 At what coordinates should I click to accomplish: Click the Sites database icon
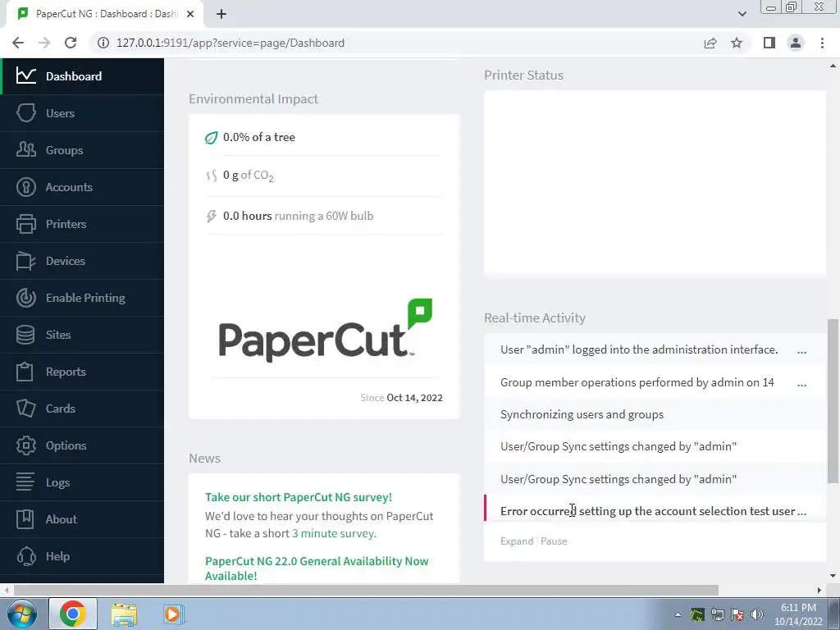25,335
